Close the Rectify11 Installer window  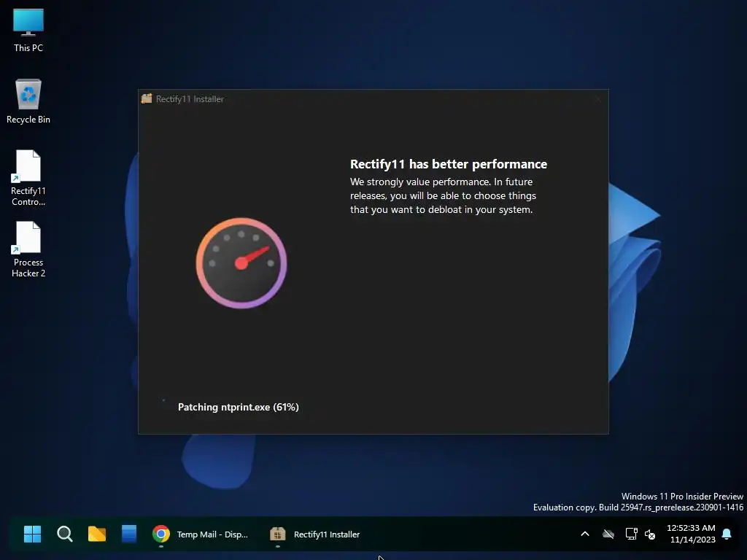597,99
